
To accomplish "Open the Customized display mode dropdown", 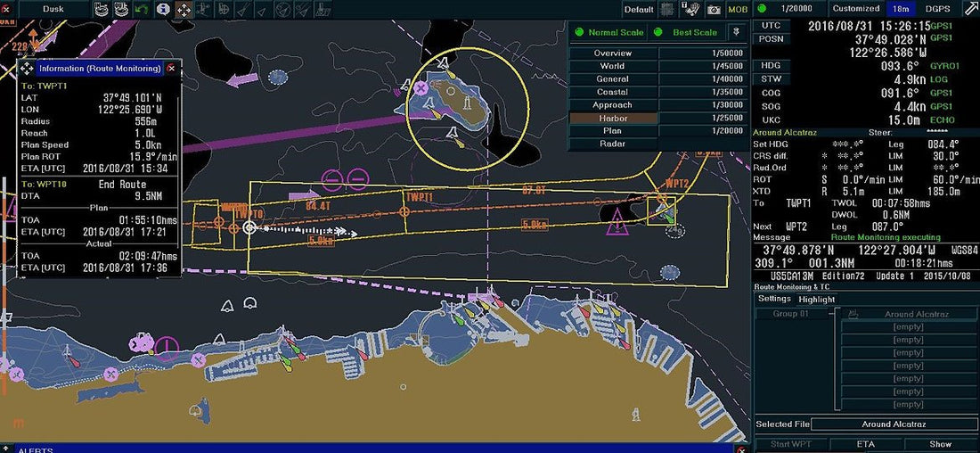I will click(855, 9).
